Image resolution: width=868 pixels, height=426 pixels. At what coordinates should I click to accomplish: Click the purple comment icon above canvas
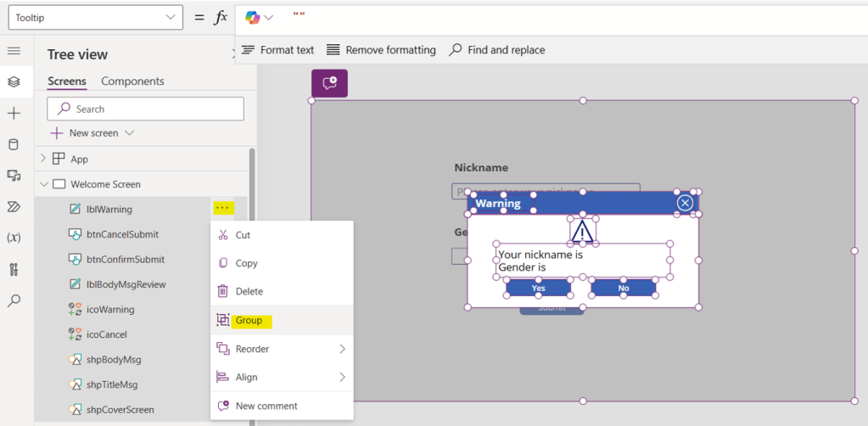click(329, 83)
